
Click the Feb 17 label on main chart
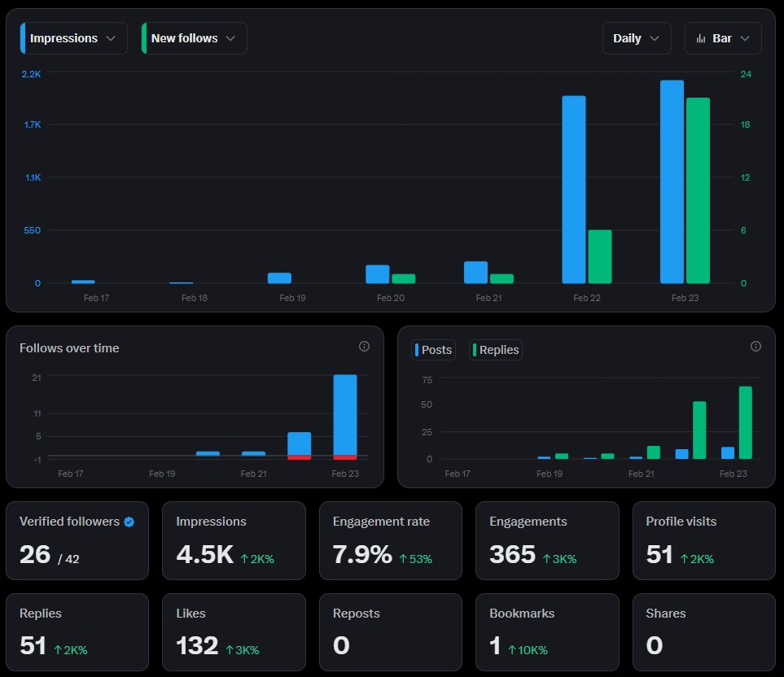tap(97, 298)
